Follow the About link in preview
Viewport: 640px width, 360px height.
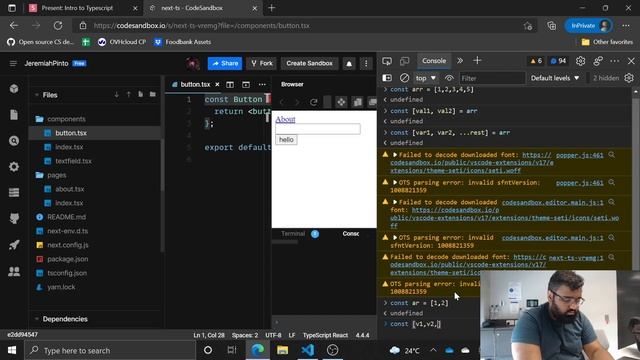(x=285, y=119)
